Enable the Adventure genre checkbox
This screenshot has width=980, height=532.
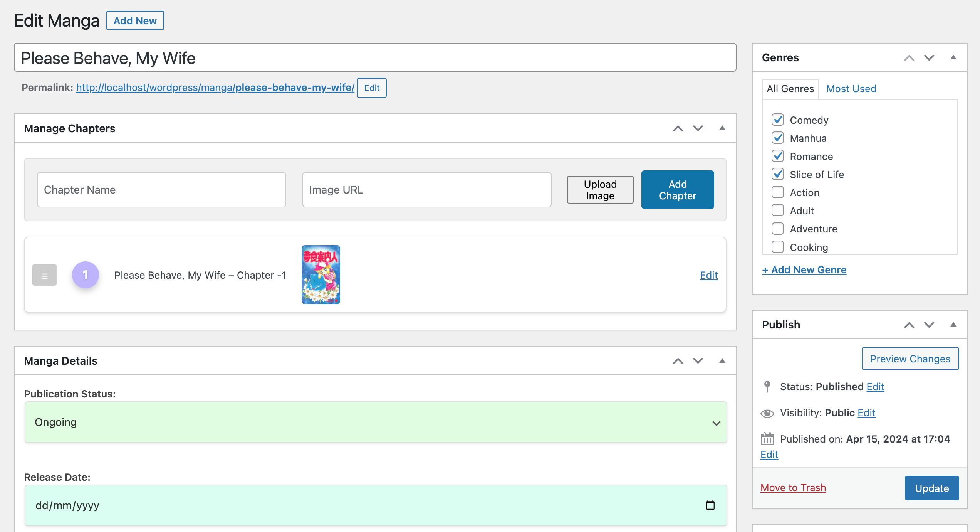tap(778, 229)
